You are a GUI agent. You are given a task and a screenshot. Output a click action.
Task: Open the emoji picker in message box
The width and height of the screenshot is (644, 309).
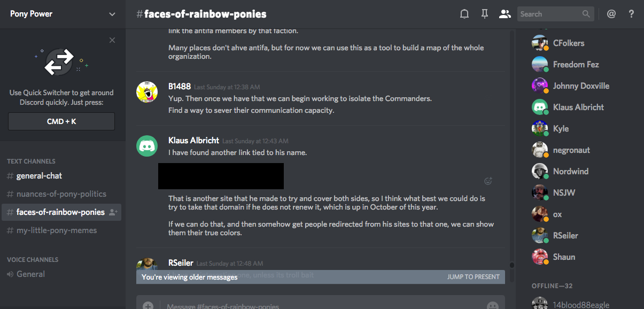click(492, 306)
